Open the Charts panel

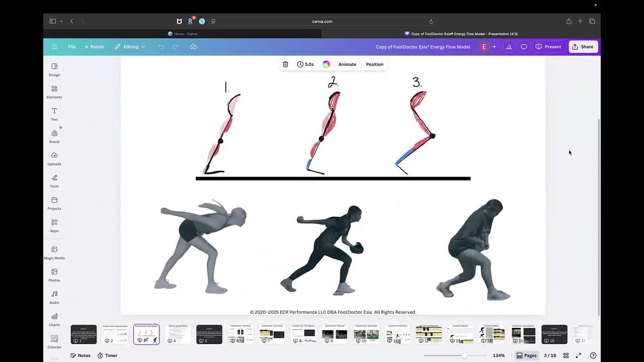tap(54, 319)
